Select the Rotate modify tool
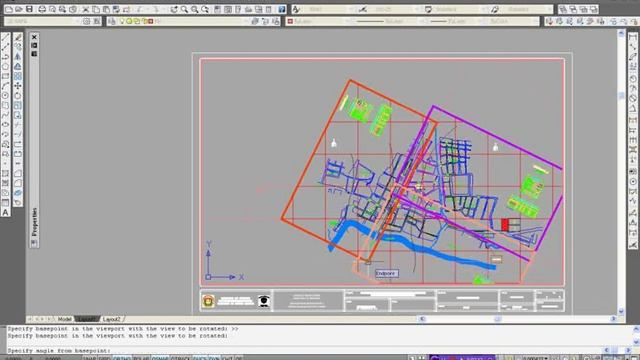The height and width of the screenshot is (360, 640). (x=18, y=96)
